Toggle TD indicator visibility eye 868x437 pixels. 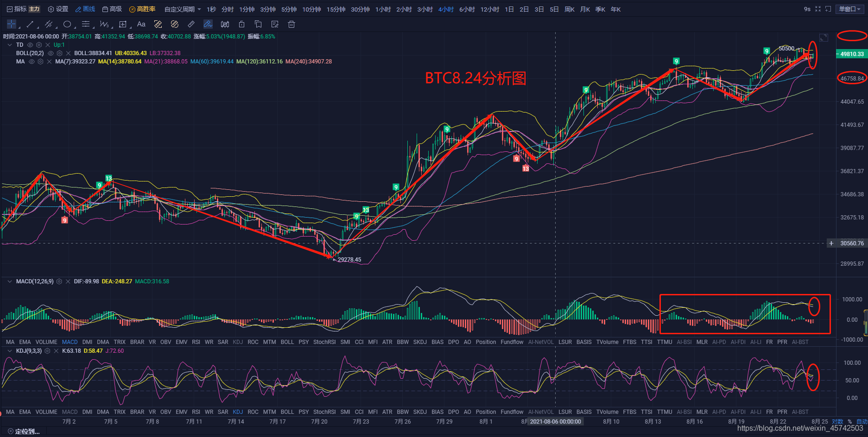click(30, 45)
